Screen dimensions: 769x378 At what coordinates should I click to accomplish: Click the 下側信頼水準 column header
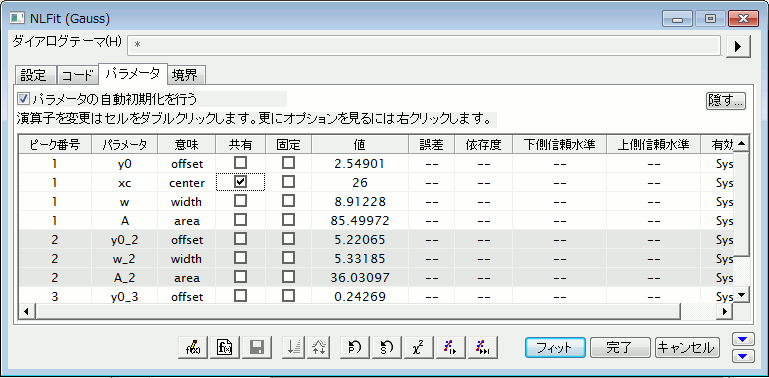(559, 145)
